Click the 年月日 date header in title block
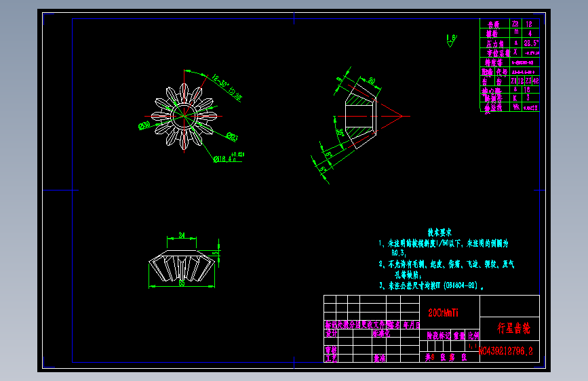588x381 pixels. 411,325
